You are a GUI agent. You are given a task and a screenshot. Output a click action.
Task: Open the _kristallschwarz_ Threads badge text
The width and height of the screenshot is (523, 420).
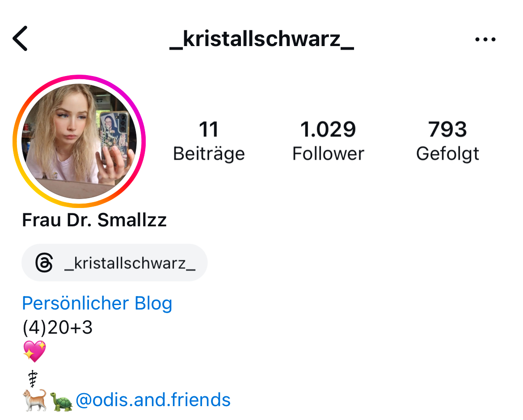tap(130, 263)
